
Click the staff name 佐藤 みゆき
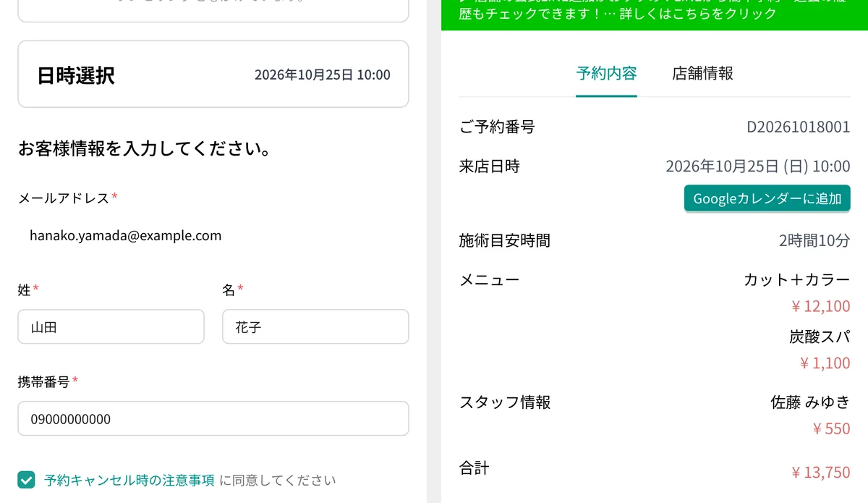point(811,402)
